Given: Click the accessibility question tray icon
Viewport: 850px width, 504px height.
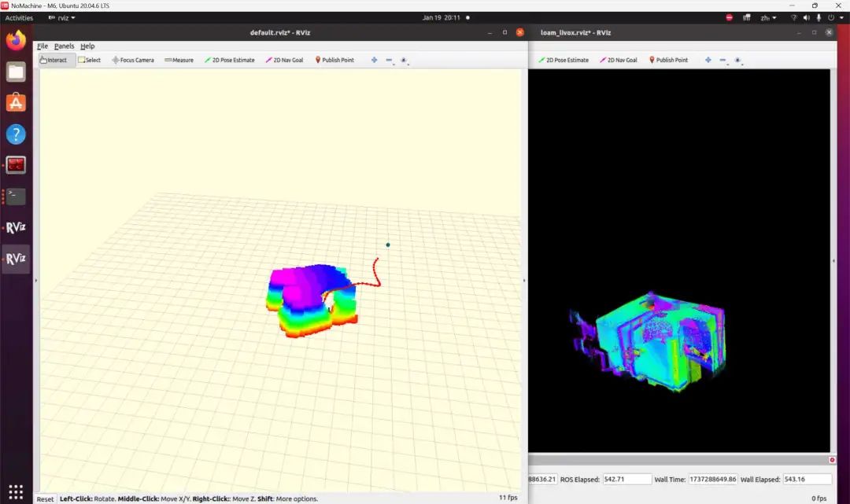Looking at the screenshot, I should (x=794, y=18).
